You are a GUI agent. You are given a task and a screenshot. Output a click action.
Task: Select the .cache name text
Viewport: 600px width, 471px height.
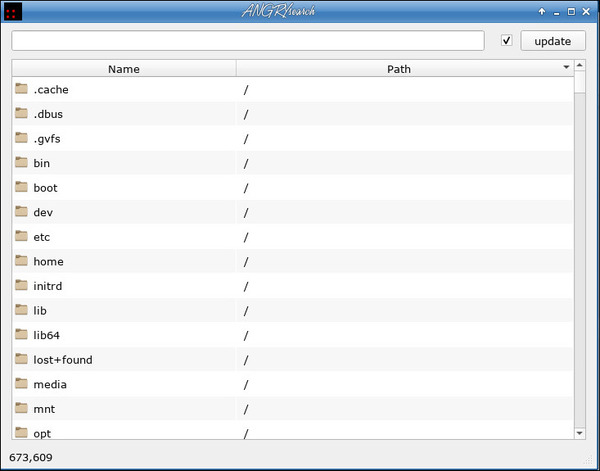click(x=51, y=90)
